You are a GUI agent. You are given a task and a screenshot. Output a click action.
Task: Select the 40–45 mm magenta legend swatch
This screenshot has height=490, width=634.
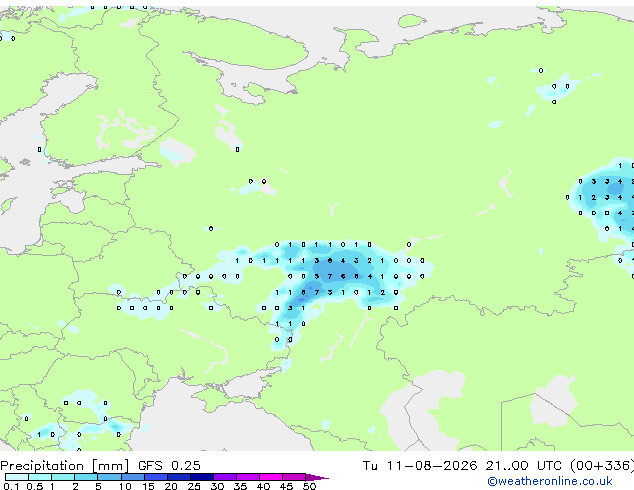coord(271,477)
